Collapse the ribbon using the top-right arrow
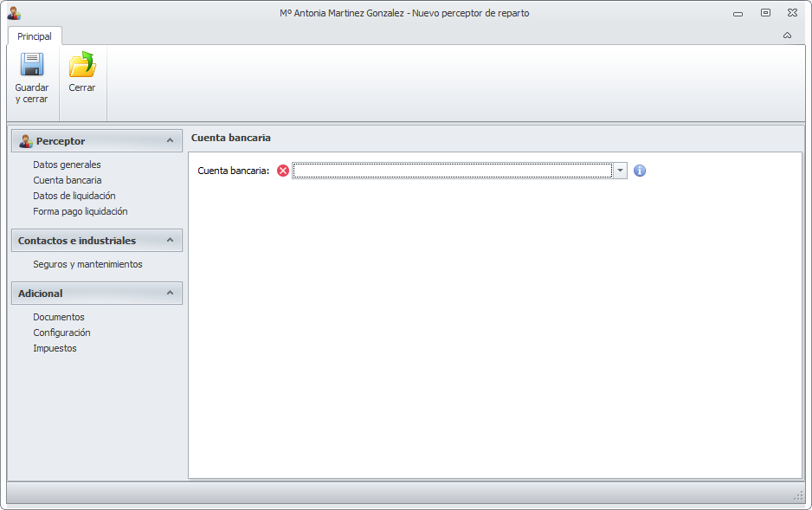This screenshot has width=812, height=510. coord(787,36)
